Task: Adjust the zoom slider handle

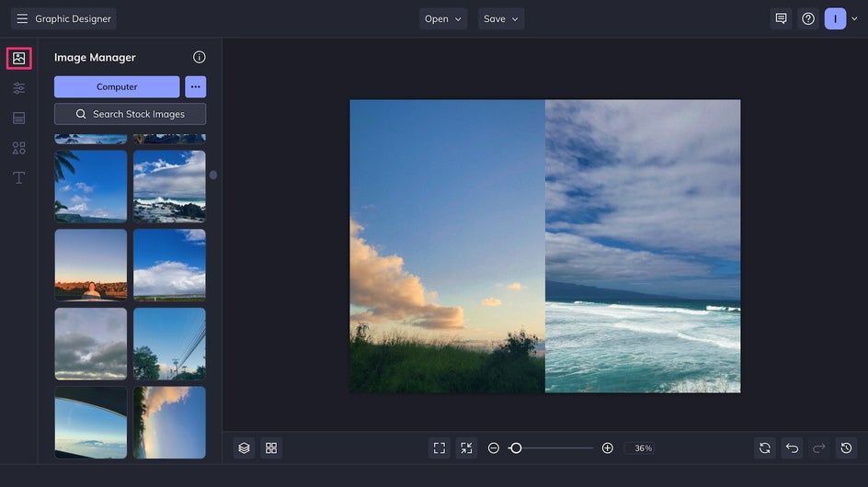Action: point(516,447)
